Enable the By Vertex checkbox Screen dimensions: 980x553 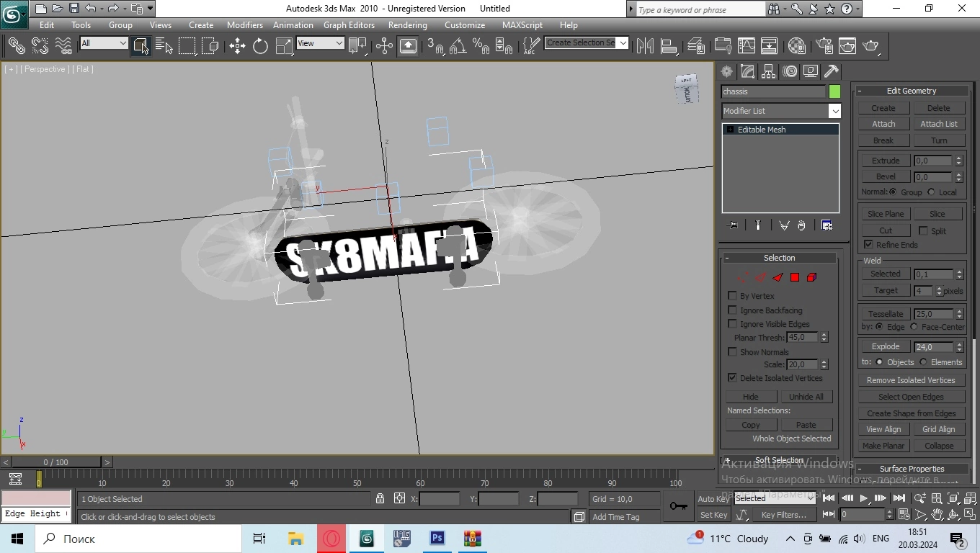click(732, 296)
